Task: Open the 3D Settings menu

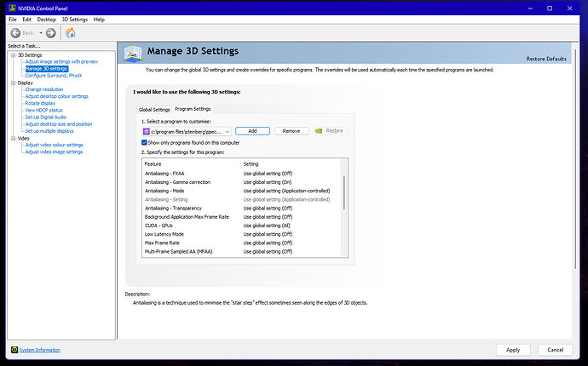Action: pos(75,20)
